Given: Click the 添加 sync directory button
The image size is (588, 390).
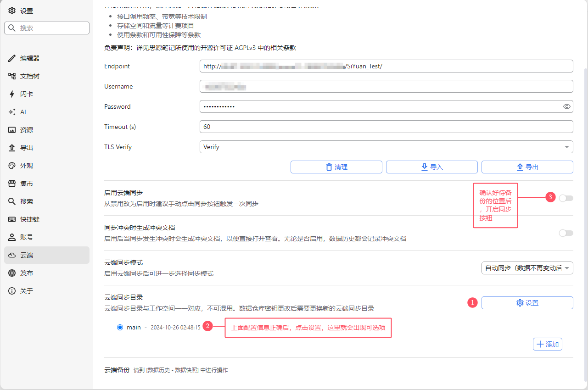Looking at the screenshot, I should [547, 344].
